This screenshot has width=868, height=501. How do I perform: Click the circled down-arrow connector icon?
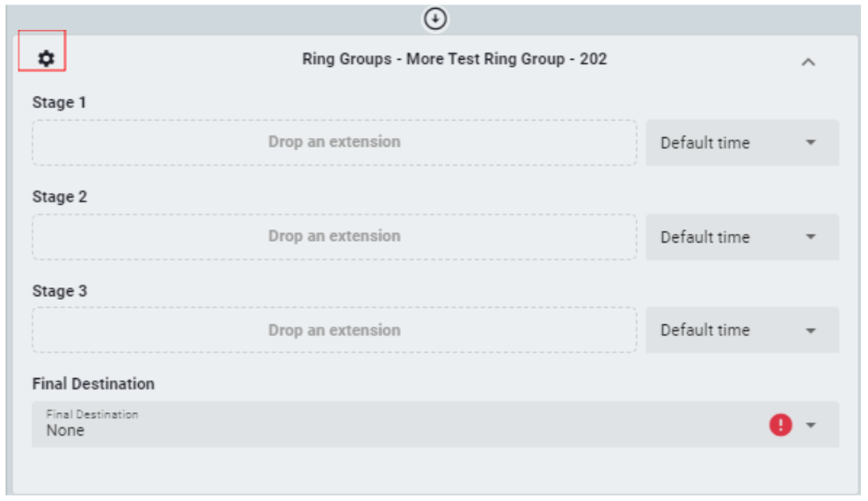(435, 18)
